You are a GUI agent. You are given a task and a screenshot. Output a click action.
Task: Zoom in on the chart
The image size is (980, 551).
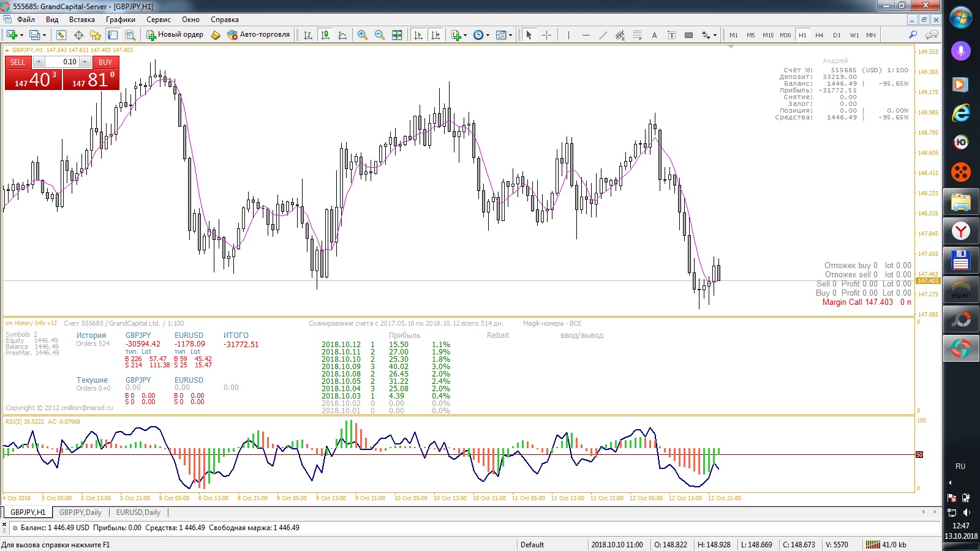tap(363, 35)
